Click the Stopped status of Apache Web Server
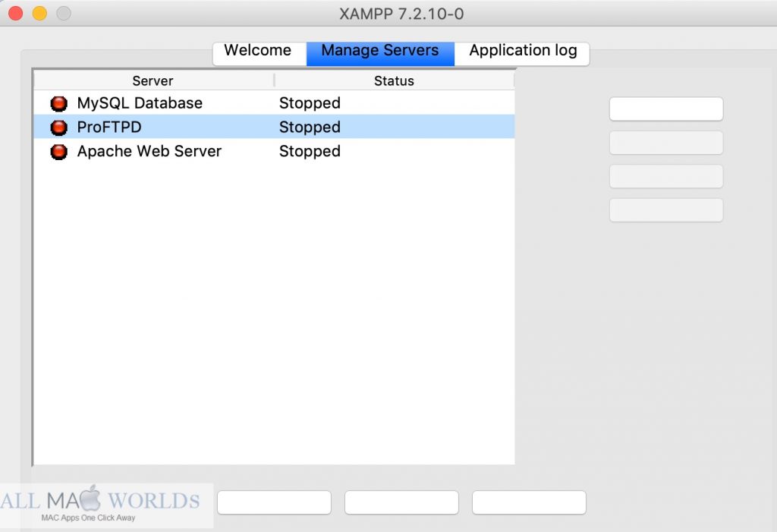This screenshot has width=777, height=532. [310, 151]
